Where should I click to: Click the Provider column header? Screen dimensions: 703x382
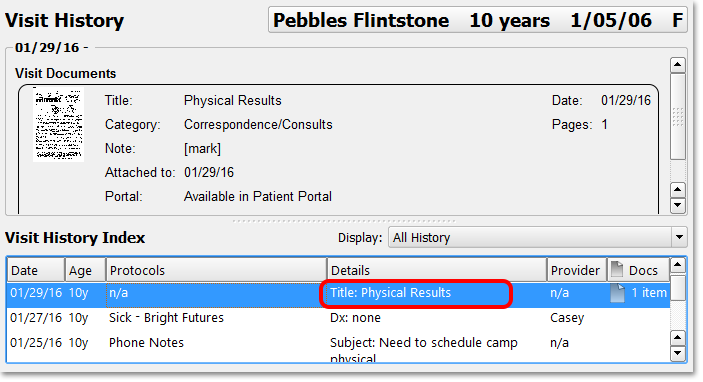577,270
